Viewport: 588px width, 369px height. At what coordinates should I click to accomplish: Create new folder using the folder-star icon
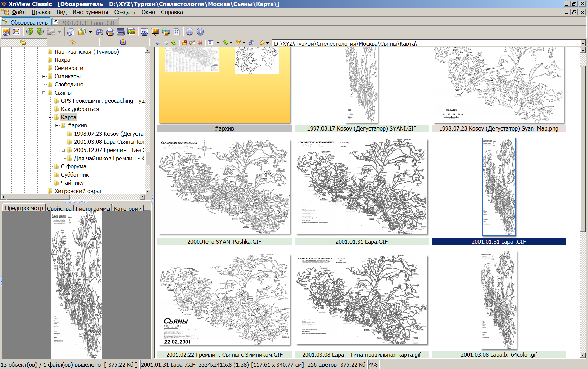click(x=184, y=43)
